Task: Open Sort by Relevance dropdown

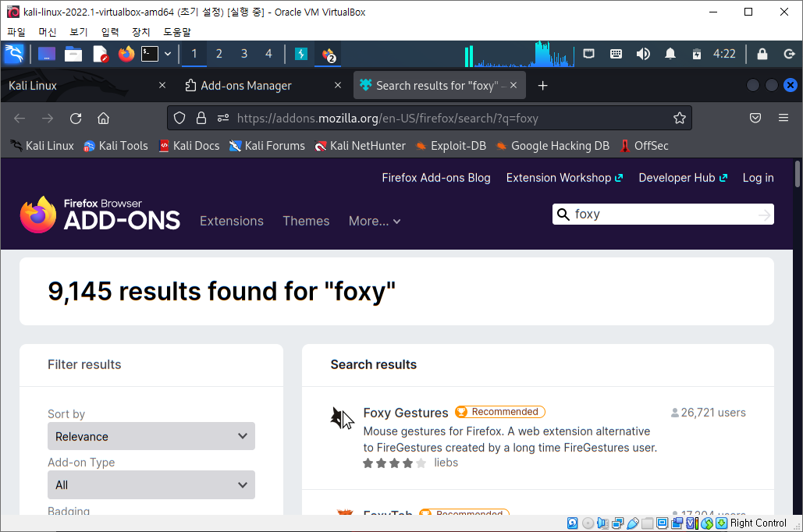Action: [x=151, y=436]
